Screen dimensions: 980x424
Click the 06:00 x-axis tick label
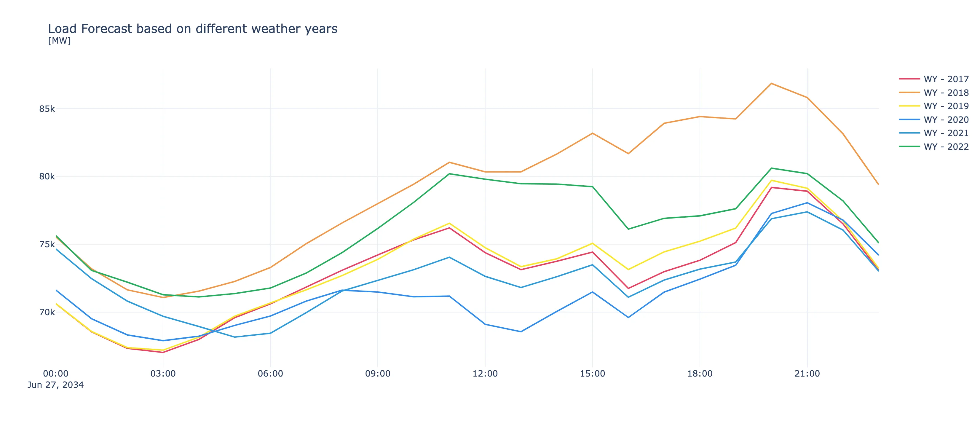pyautogui.click(x=270, y=374)
